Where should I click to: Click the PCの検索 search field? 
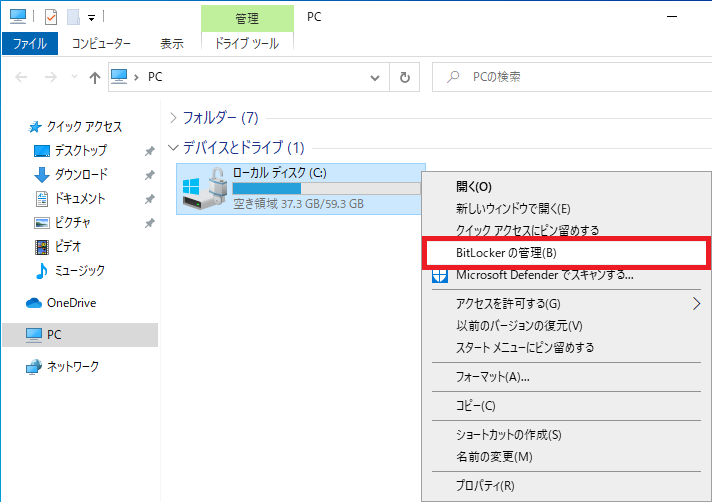(572, 77)
